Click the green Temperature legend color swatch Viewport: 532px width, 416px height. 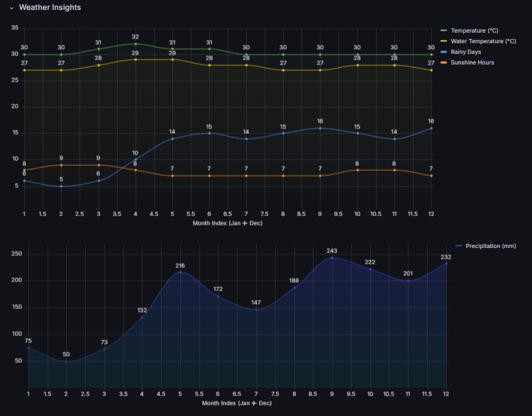[x=444, y=30]
